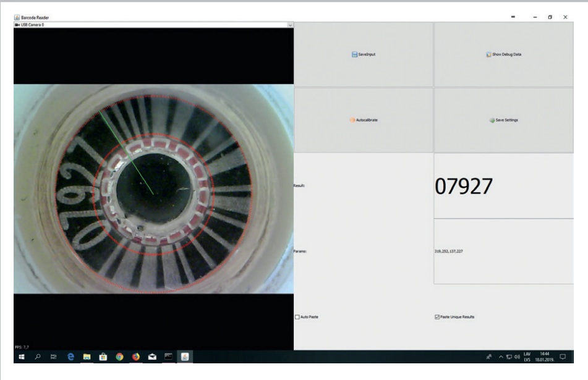Click the camera preview image
The image size is (588, 380).
(154, 189)
